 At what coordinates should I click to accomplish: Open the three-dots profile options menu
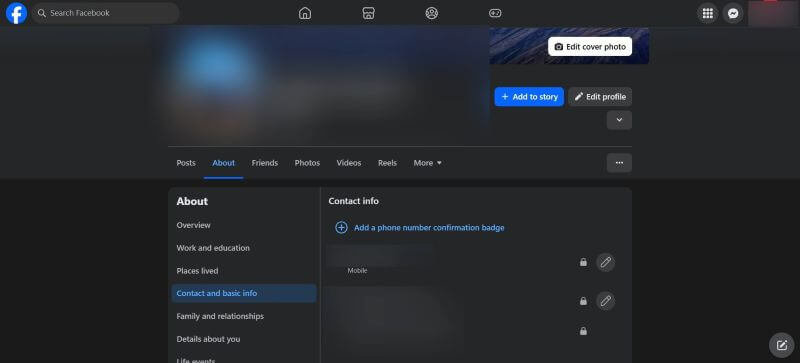coord(619,163)
